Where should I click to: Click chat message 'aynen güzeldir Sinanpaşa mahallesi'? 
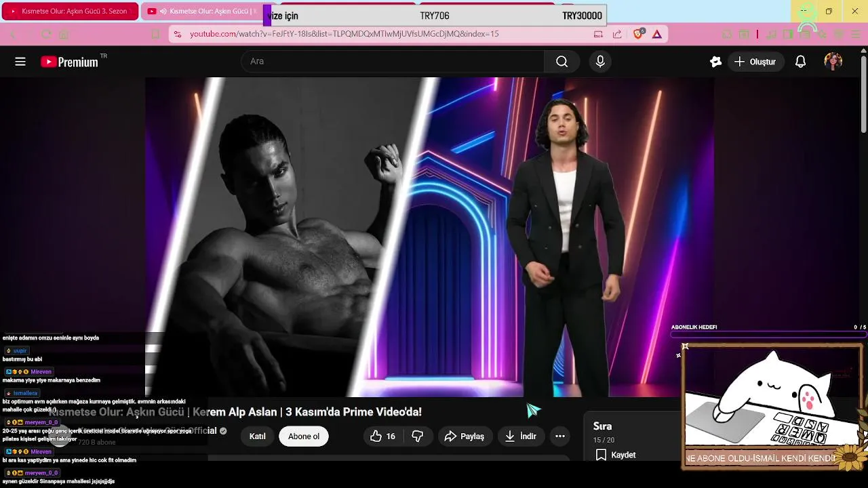tap(58, 481)
